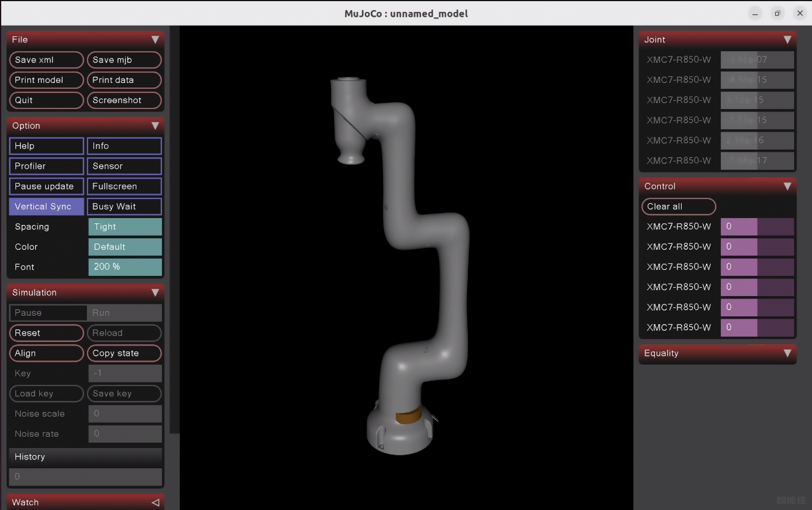Image resolution: width=812 pixels, height=510 pixels.
Task: Click the Key input field
Action: point(125,373)
